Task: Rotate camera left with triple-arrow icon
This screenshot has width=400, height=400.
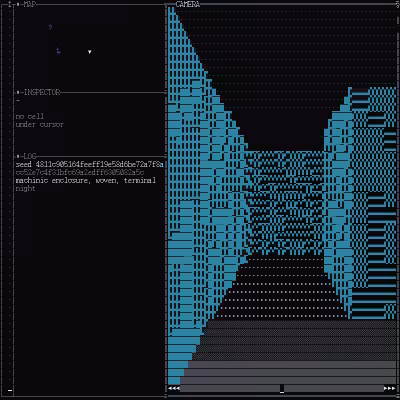Action: click(174, 388)
